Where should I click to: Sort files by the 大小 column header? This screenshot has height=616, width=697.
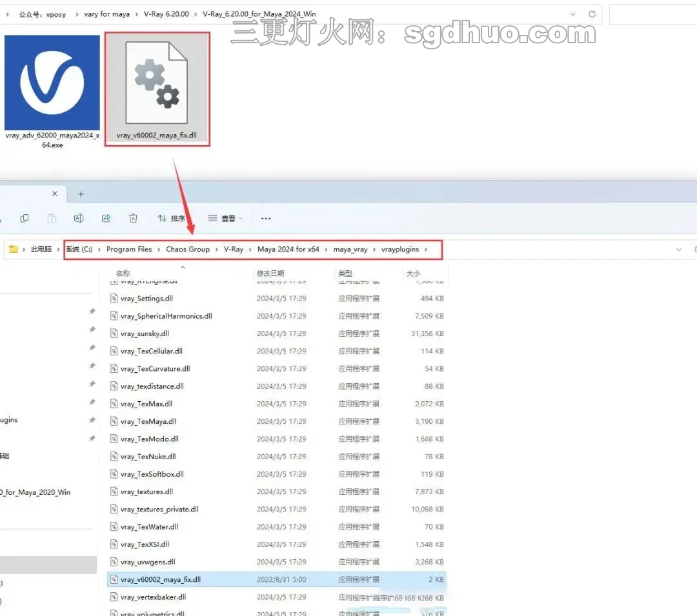[x=413, y=273]
